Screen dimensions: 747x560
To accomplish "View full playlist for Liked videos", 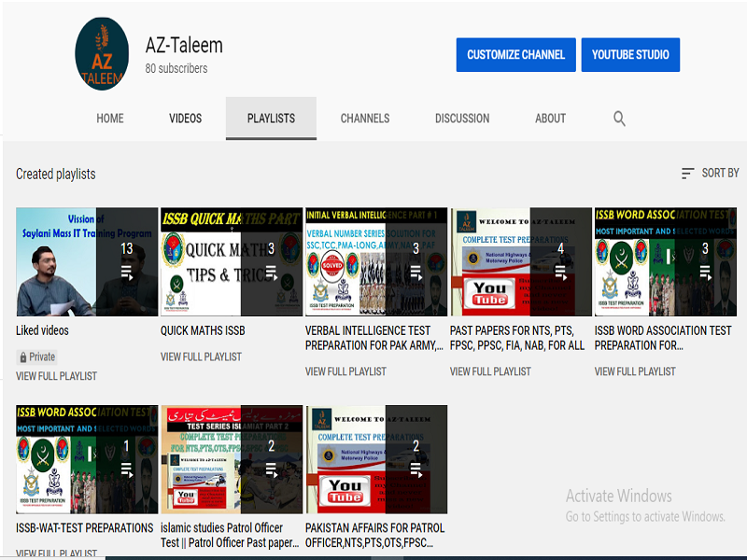I will coord(56,376).
